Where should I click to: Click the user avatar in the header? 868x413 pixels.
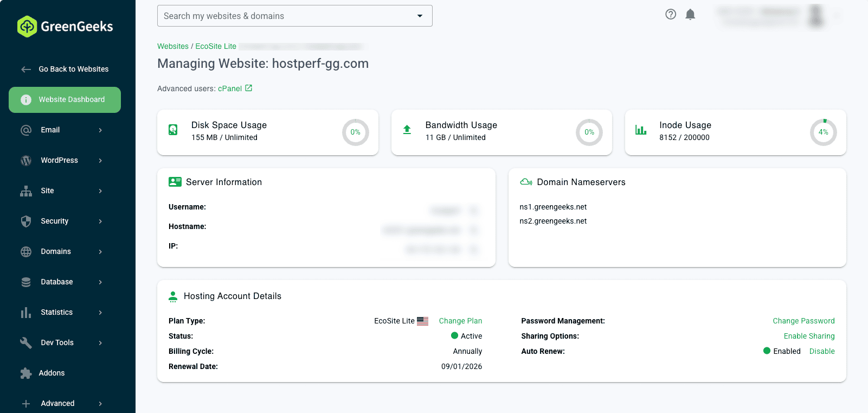point(815,16)
